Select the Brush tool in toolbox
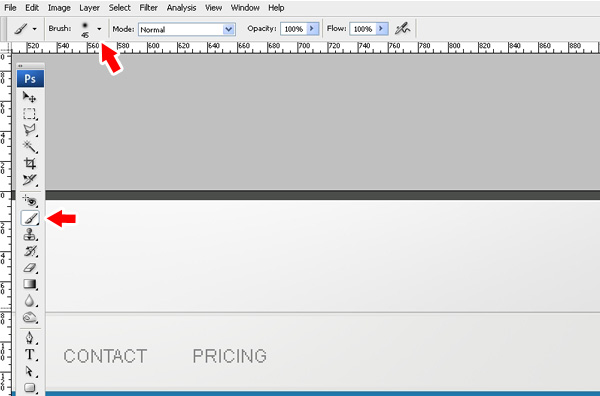Viewport: 600px width, 396px height. (30, 218)
